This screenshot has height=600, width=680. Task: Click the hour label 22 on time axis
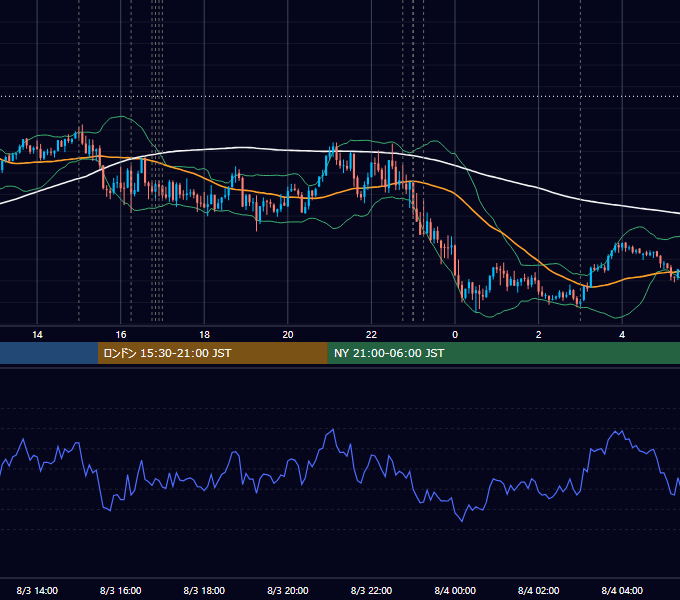coord(372,335)
